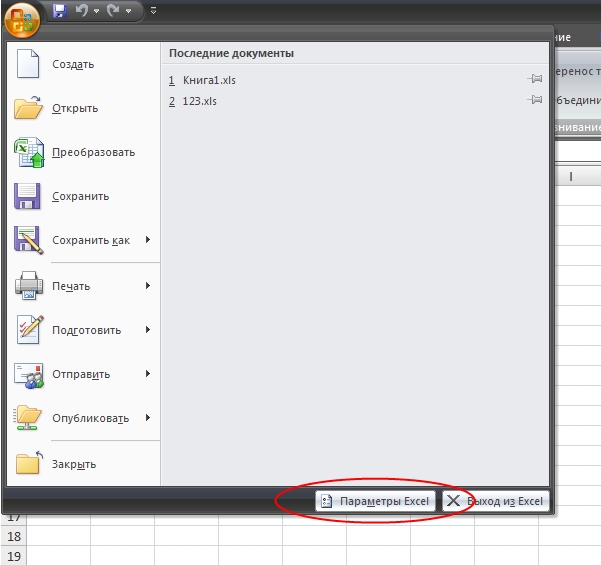Screen dimensions: 601x565
Task: Select row header 19 in the worksheet
Action: [14, 556]
